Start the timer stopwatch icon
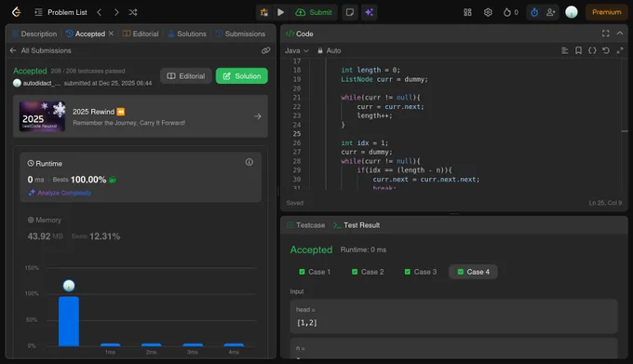The width and height of the screenshot is (633, 364). pos(534,12)
